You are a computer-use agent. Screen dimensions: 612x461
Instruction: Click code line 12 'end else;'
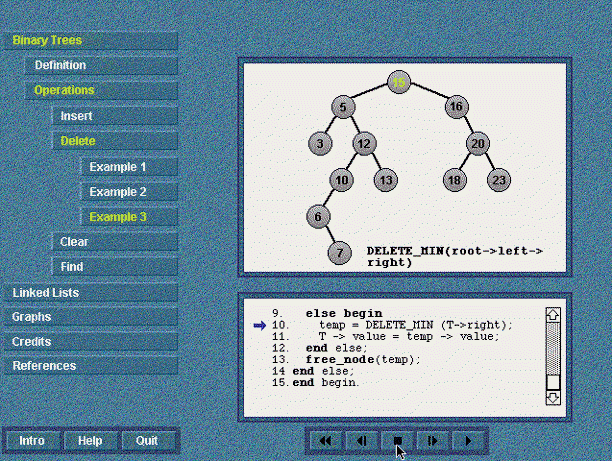(320, 348)
